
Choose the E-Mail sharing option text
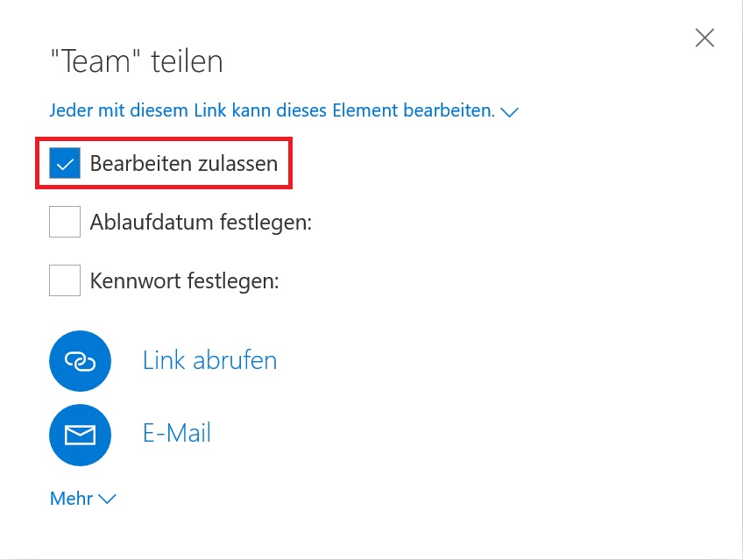point(177,433)
